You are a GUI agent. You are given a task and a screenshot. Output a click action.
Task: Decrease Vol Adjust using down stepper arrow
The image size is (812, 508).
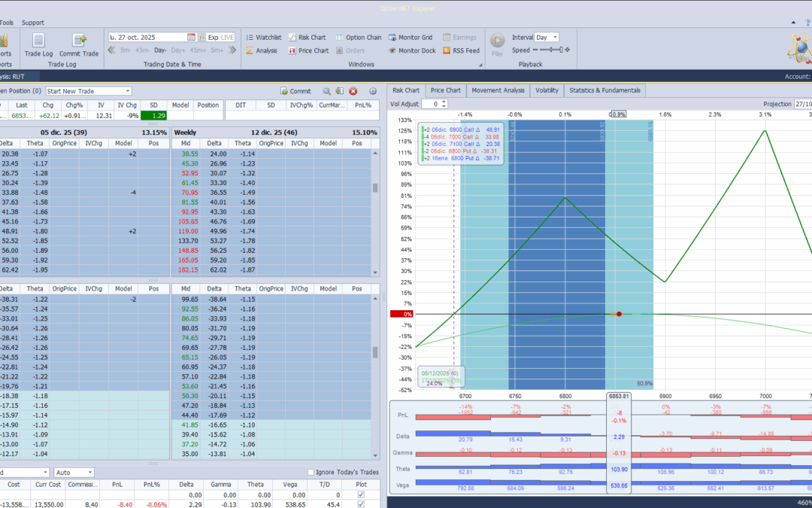pyautogui.click(x=445, y=106)
